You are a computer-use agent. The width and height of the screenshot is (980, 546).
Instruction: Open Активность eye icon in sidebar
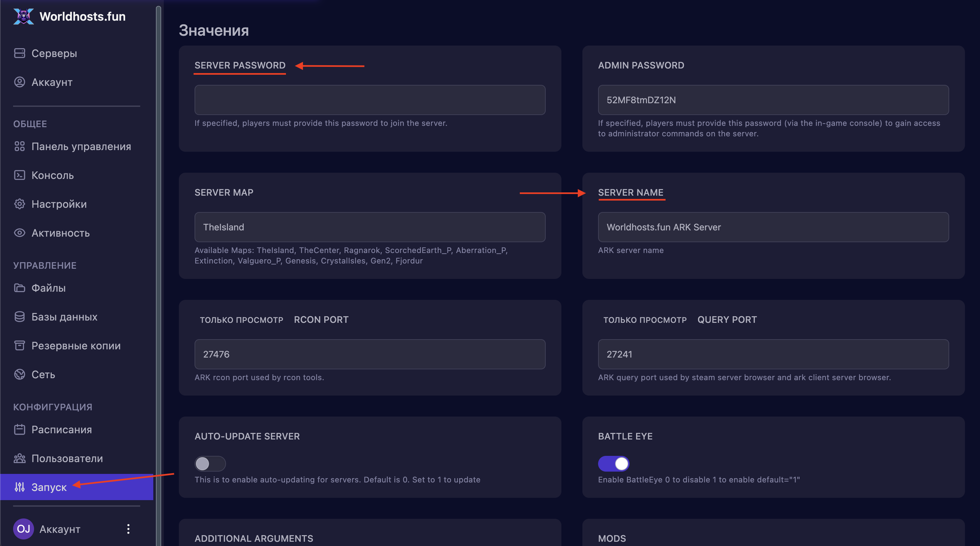(19, 233)
